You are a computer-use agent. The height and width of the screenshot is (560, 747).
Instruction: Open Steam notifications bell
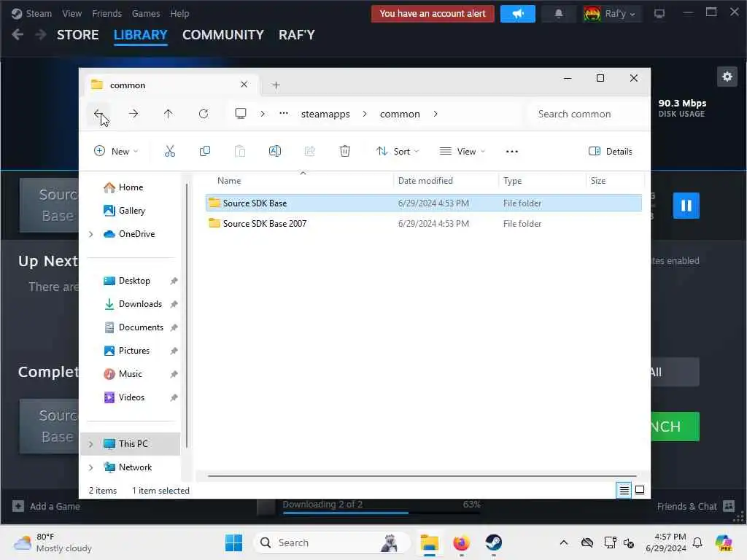point(559,14)
